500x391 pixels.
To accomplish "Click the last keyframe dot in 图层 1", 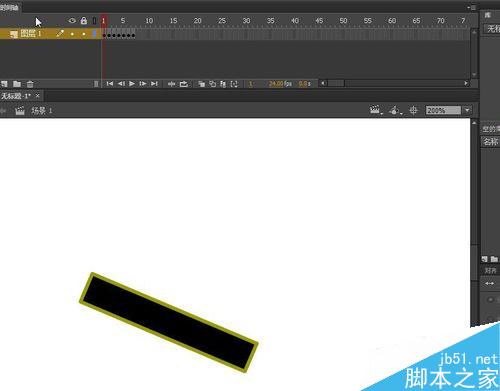I will 134,35.
